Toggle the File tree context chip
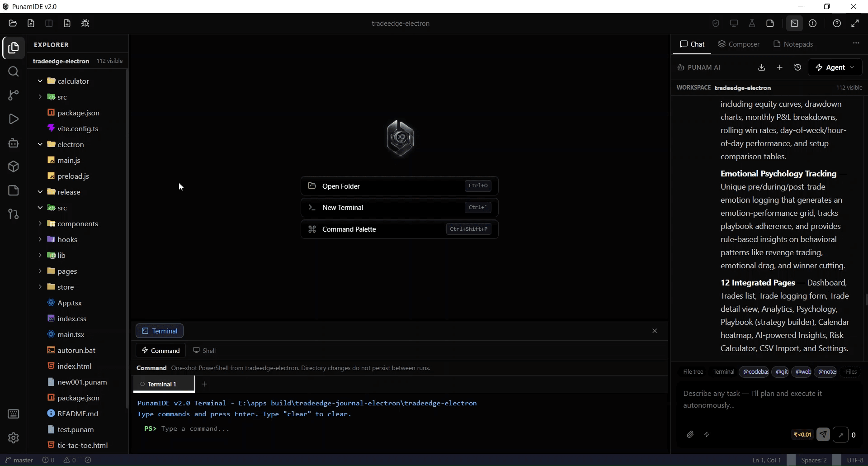This screenshot has height=466, width=868. pos(693,372)
